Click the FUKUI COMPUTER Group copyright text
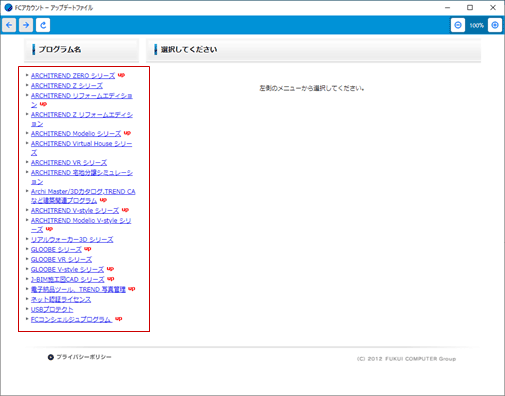Image resolution: width=505 pixels, height=396 pixels. (x=406, y=359)
